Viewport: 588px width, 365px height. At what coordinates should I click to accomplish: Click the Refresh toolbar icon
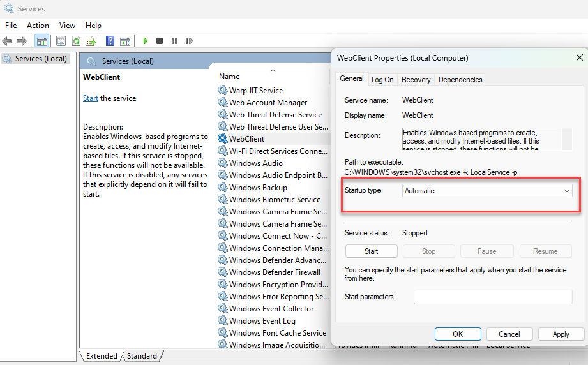(x=76, y=41)
